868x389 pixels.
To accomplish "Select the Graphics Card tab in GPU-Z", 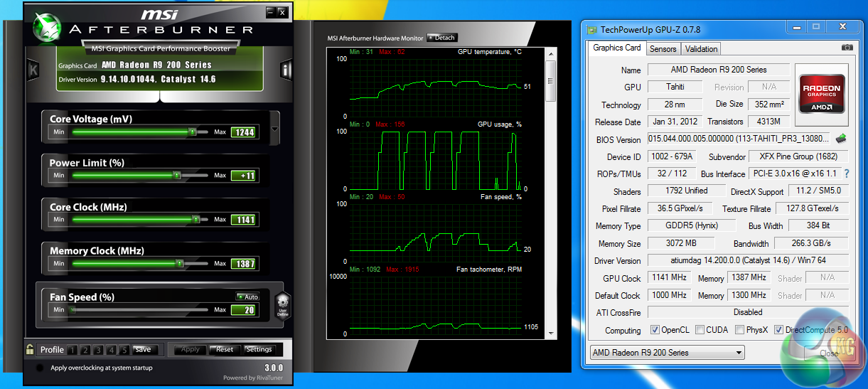I will [617, 48].
